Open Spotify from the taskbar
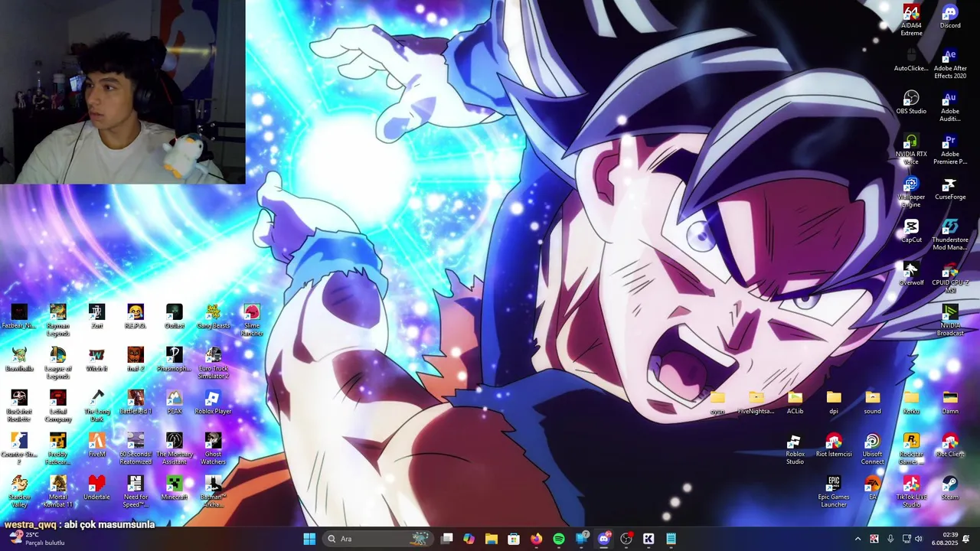 559,539
